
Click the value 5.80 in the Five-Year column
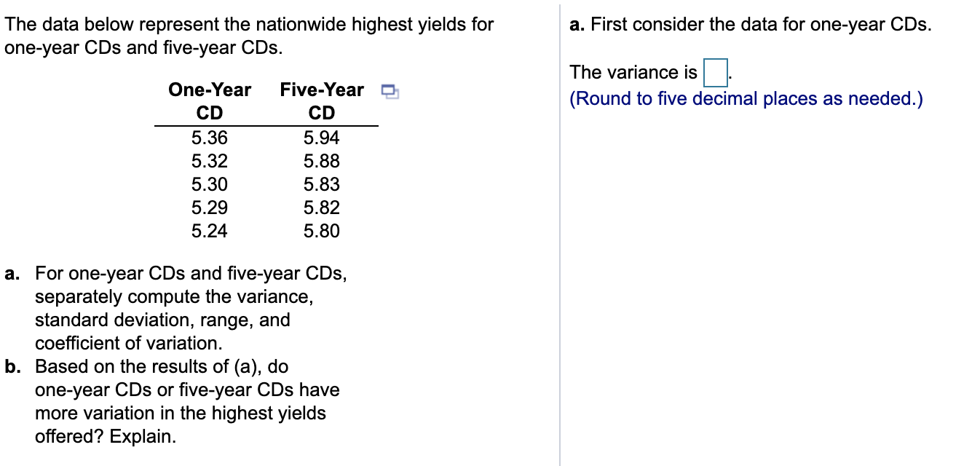321,231
